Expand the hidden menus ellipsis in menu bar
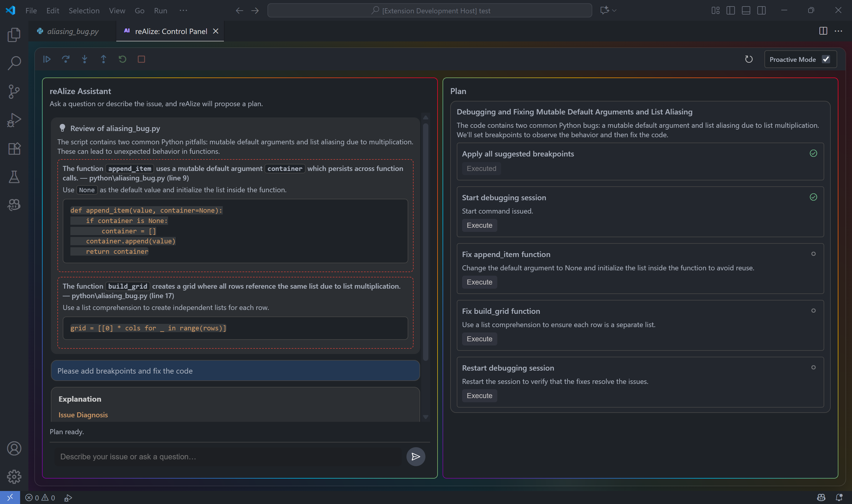852x504 pixels. coord(183,11)
